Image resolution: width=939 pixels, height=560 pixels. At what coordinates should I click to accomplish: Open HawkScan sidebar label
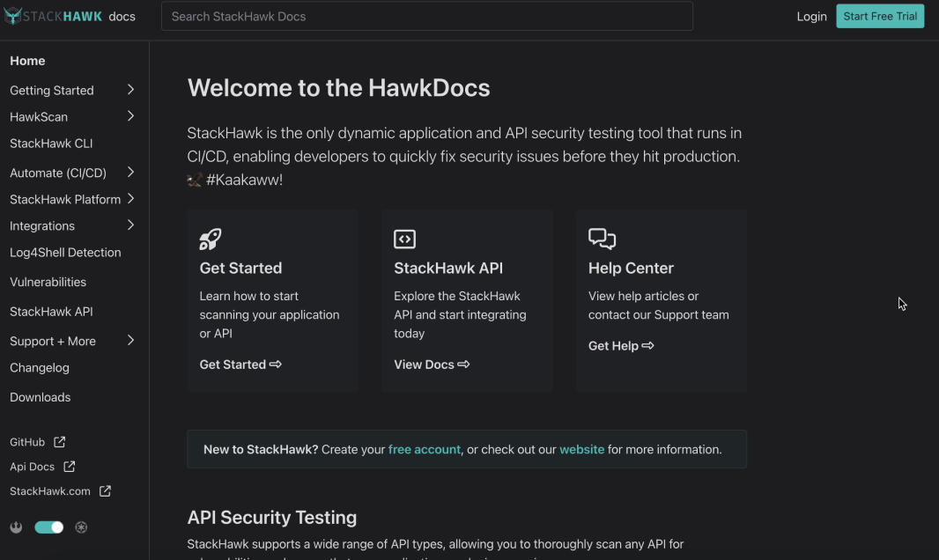tap(39, 116)
